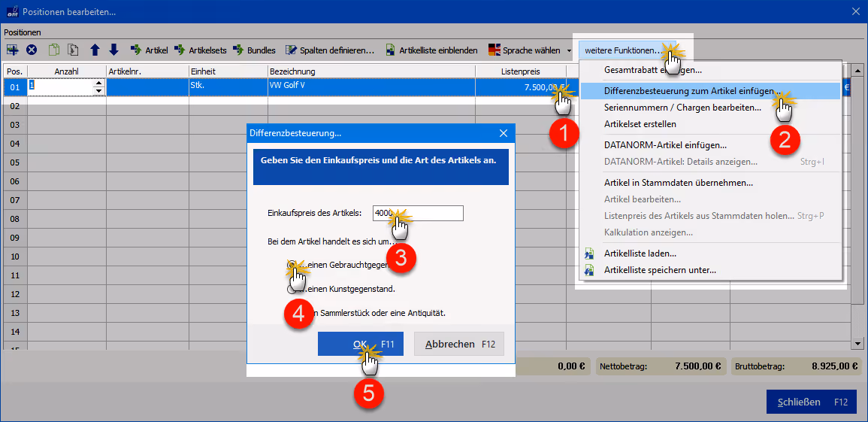Open Spalten definieren column settings
Viewport: 868px width, 422px height.
pyautogui.click(x=329, y=50)
